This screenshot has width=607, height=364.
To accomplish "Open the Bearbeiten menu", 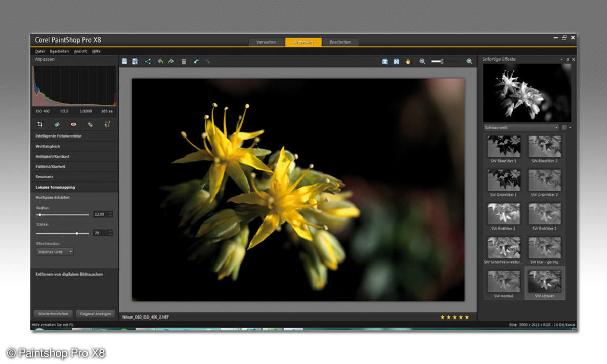I will [x=59, y=51].
